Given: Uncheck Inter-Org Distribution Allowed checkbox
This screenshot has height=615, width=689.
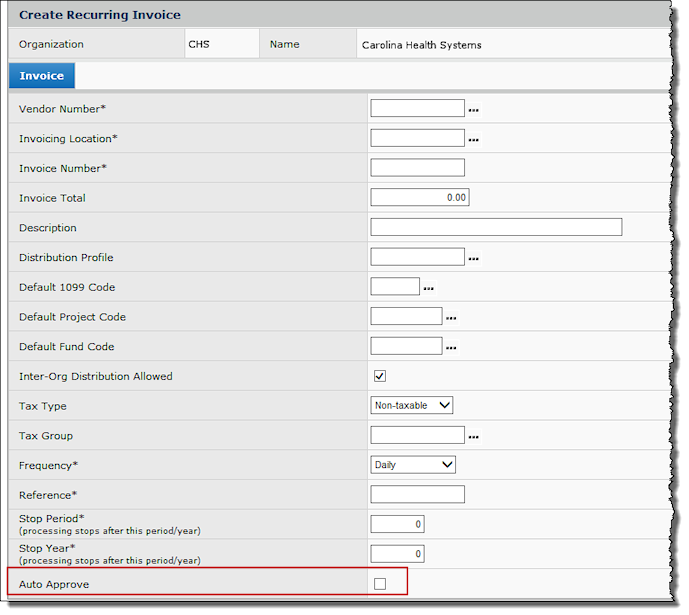Looking at the screenshot, I should [379, 376].
